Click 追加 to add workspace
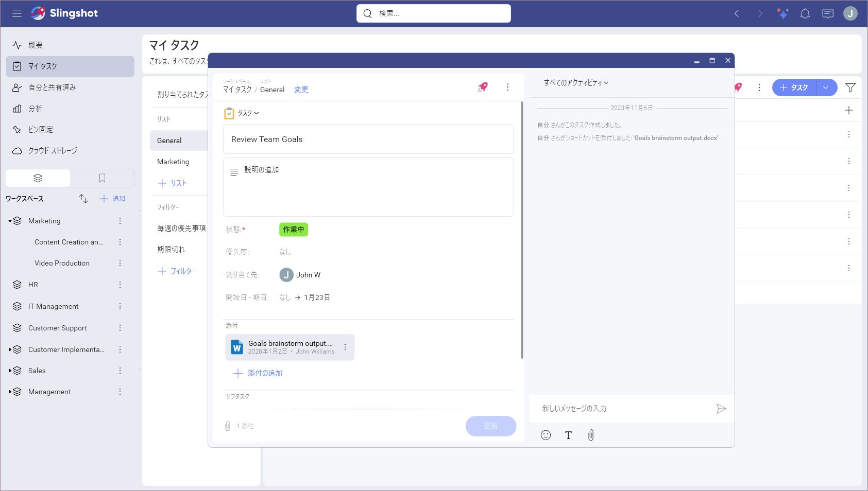Screen dimensions: 868x491 click(112, 199)
